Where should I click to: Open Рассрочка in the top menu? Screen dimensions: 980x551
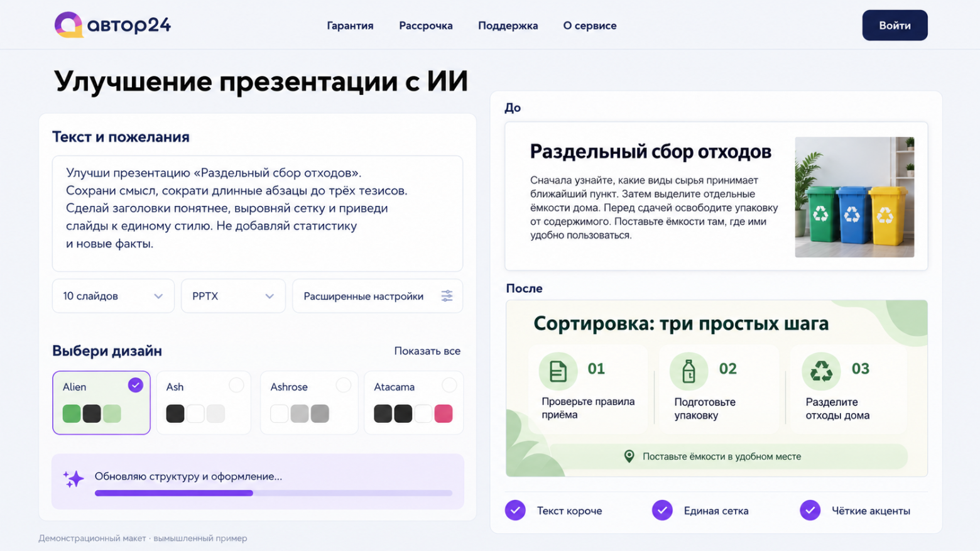pyautogui.click(x=426, y=26)
